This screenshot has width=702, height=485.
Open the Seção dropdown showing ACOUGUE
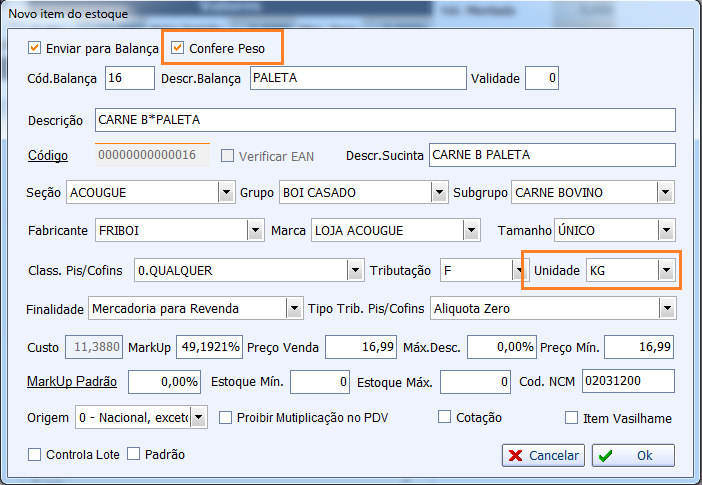(x=224, y=192)
